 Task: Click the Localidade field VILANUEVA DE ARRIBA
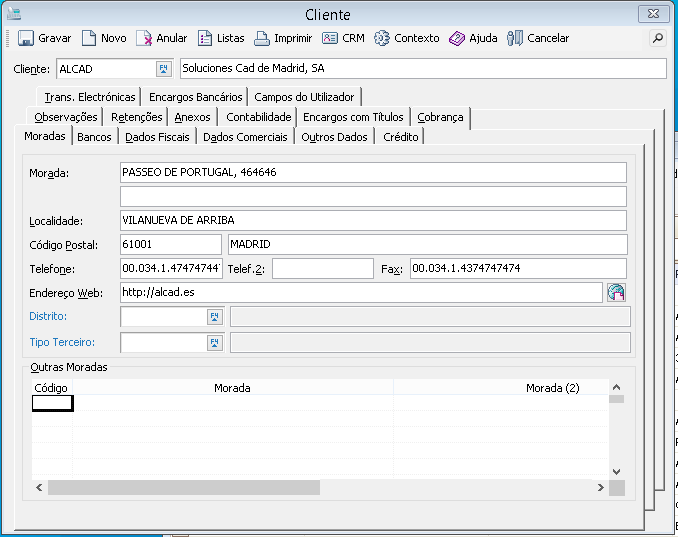pos(373,221)
